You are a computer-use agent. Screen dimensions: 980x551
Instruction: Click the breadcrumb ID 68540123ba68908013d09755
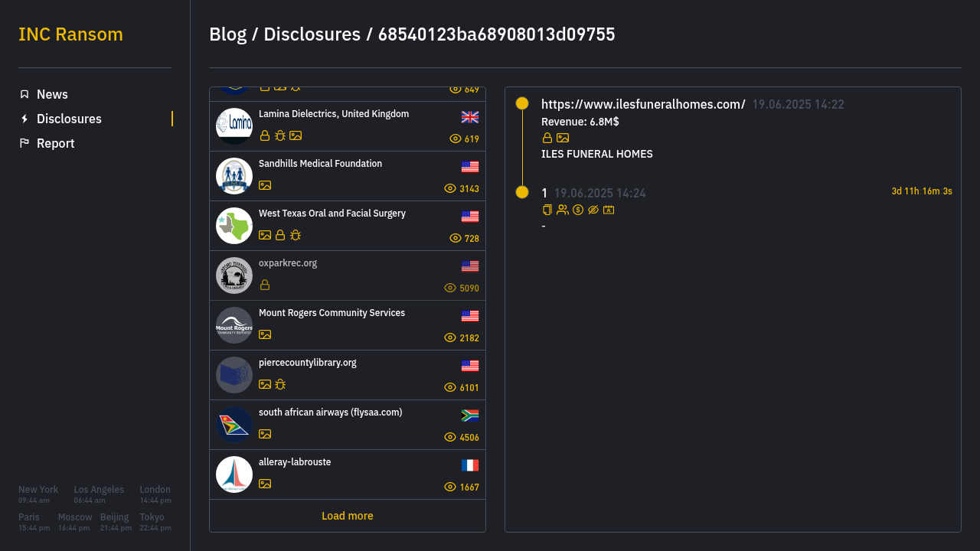497,34
